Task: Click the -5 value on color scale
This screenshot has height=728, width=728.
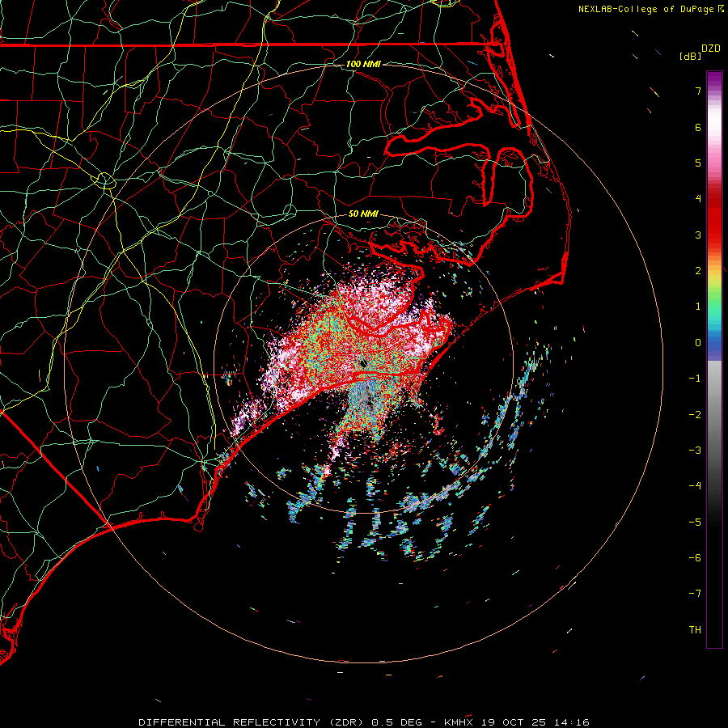Action: [695, 523]
